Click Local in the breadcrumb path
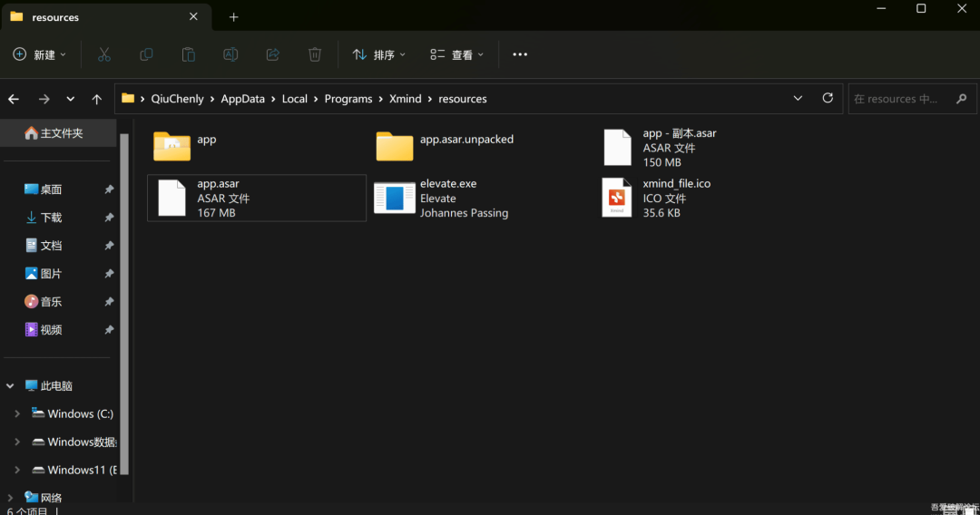The image size is (980, 515). coord(294,99)
